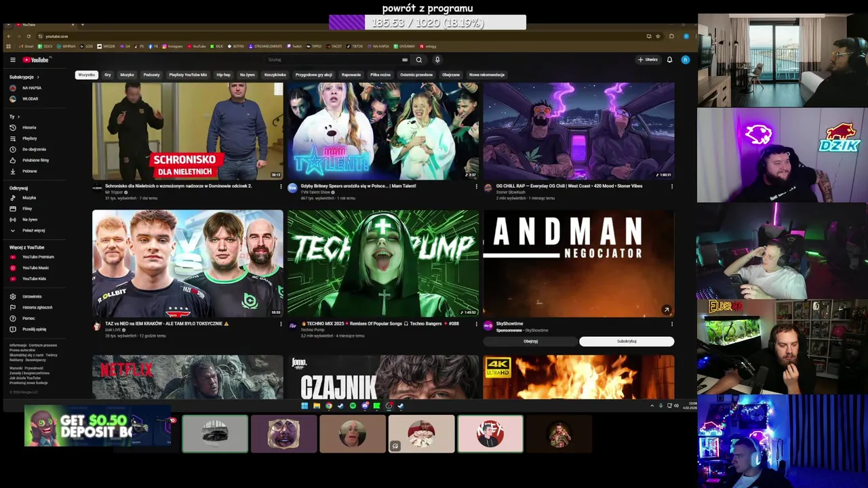Open the options menu for Mam Talent video
This screenshot has height=488, width=868.
pos(476,186)
